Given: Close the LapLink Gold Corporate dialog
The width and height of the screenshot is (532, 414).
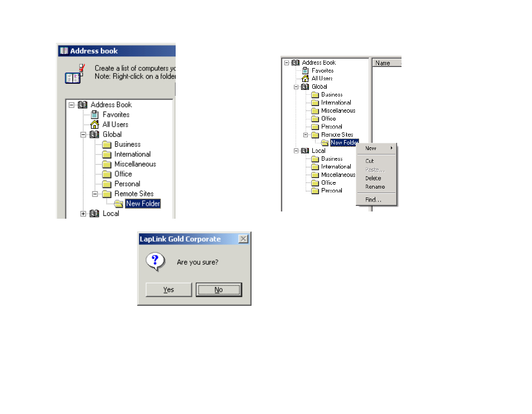Looking at the screenshot, I should pos(243,239).
